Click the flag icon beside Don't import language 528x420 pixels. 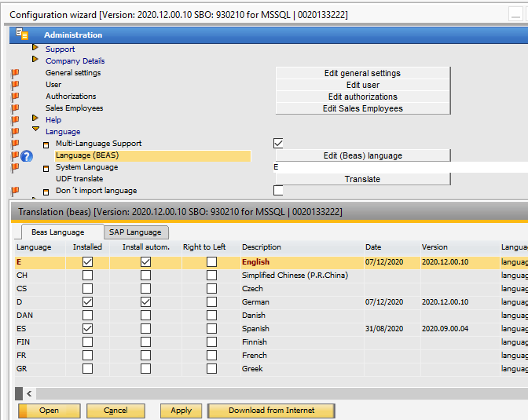(x=14, y=191)
